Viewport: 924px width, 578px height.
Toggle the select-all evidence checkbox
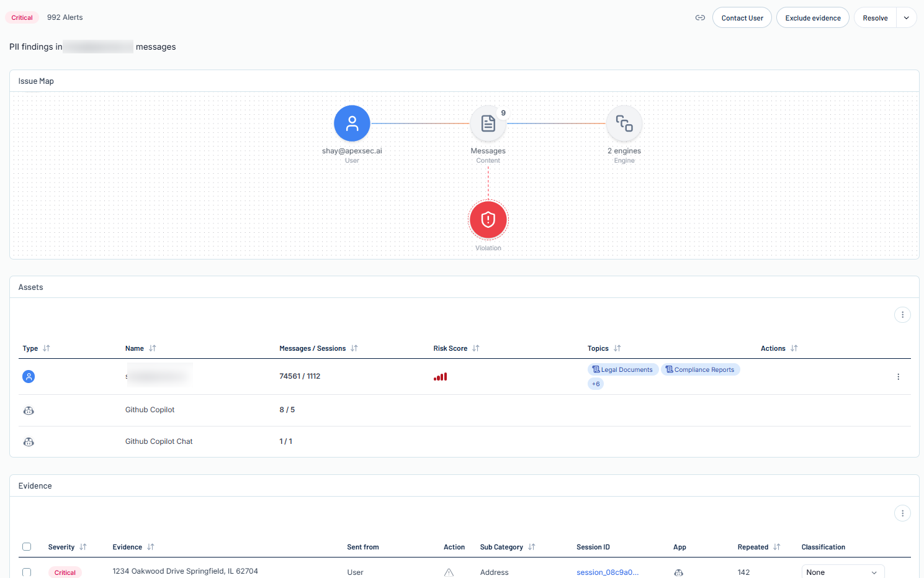click(x=27, y=547)
